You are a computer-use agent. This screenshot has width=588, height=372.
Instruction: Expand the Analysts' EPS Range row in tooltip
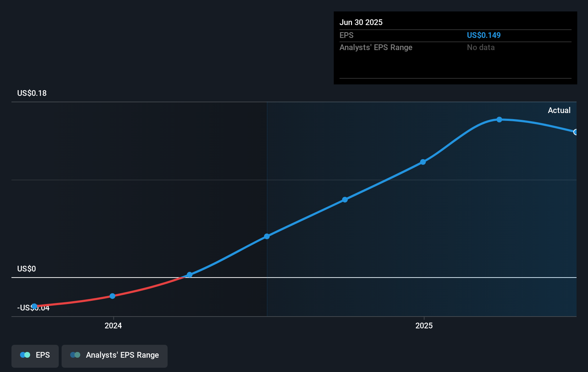(376, 47)
